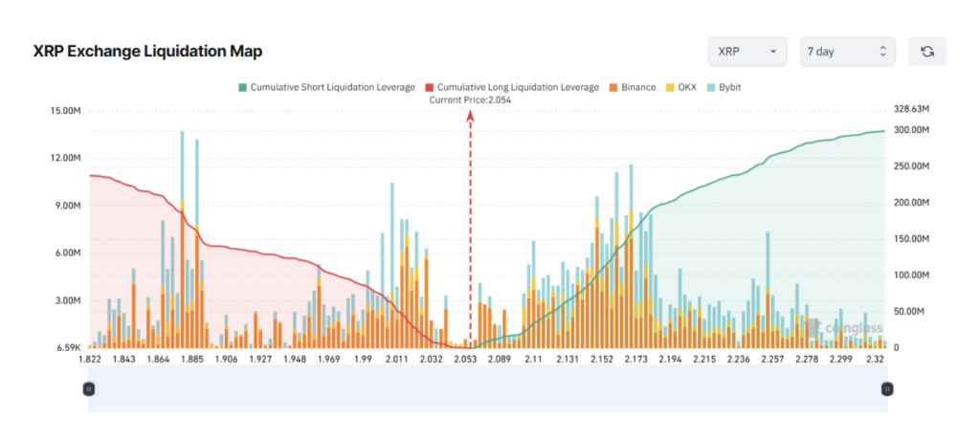Screen dimensions: 980x439
Task: Click left pause-style handle of range bar
Action: [x=89, y=388]
